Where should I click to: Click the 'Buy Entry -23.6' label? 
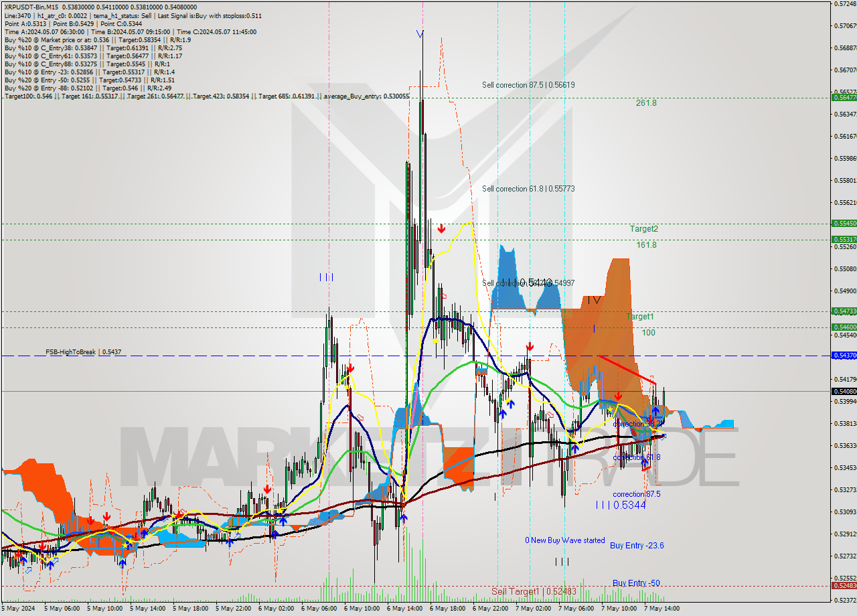(637, 546)
